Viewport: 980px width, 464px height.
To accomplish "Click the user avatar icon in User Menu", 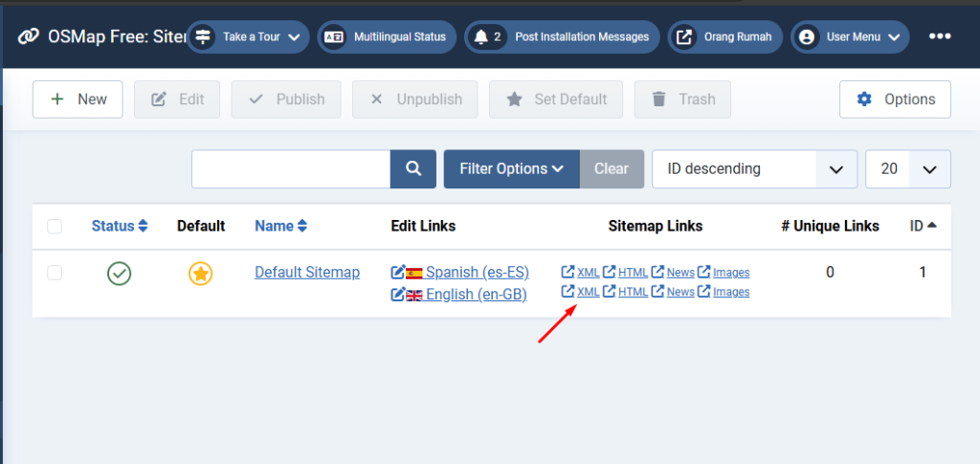I will click(807, 37).
